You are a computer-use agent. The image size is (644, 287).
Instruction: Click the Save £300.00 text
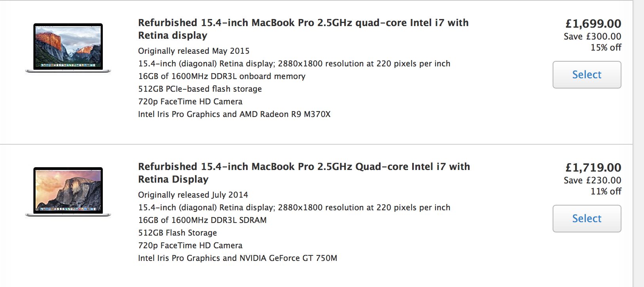(x=592, y=36)
